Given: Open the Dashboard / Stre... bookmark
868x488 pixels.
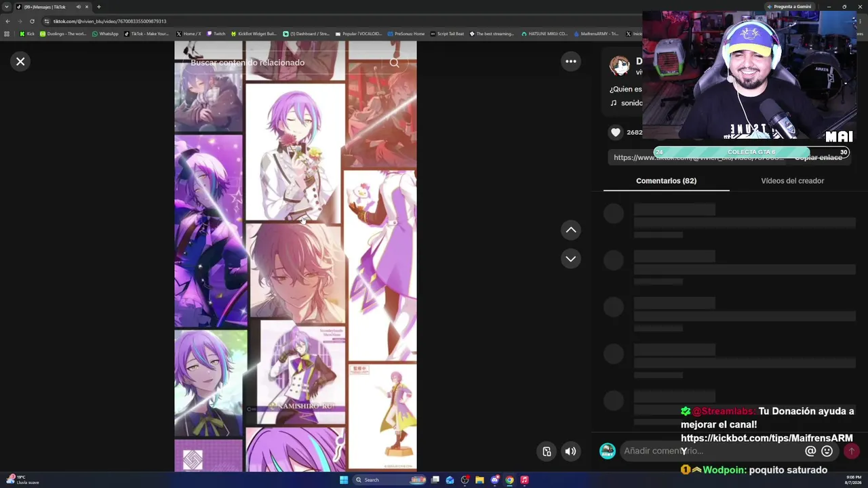Looking at the screenshot, I should coord(306,34).
